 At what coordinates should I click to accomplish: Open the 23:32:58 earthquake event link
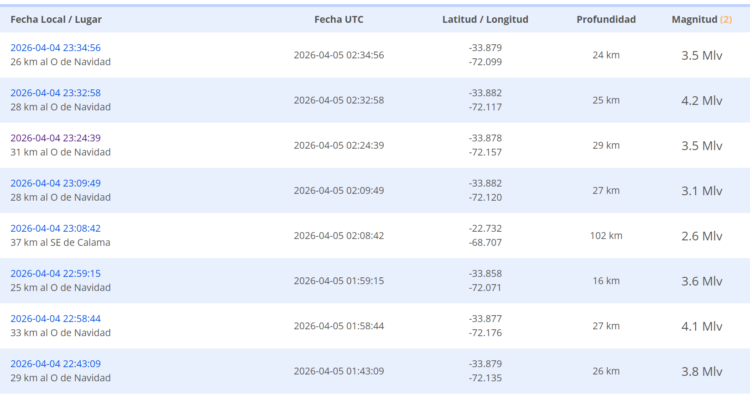55,93
